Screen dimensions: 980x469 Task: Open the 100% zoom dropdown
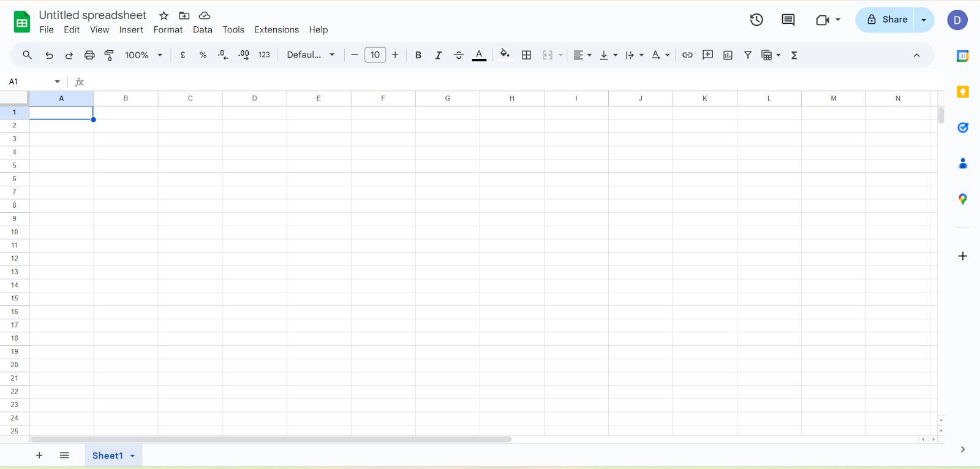[144, 55]
